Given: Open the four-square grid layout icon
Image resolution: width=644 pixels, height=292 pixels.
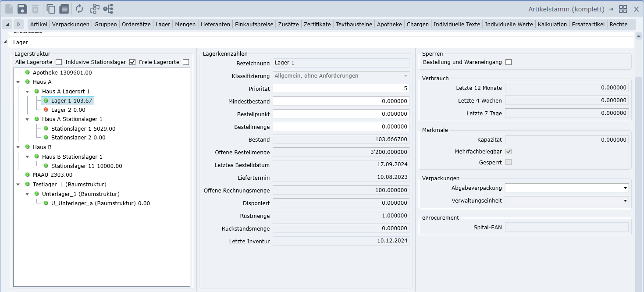Looking at the screenshot, I should (623, 9).
